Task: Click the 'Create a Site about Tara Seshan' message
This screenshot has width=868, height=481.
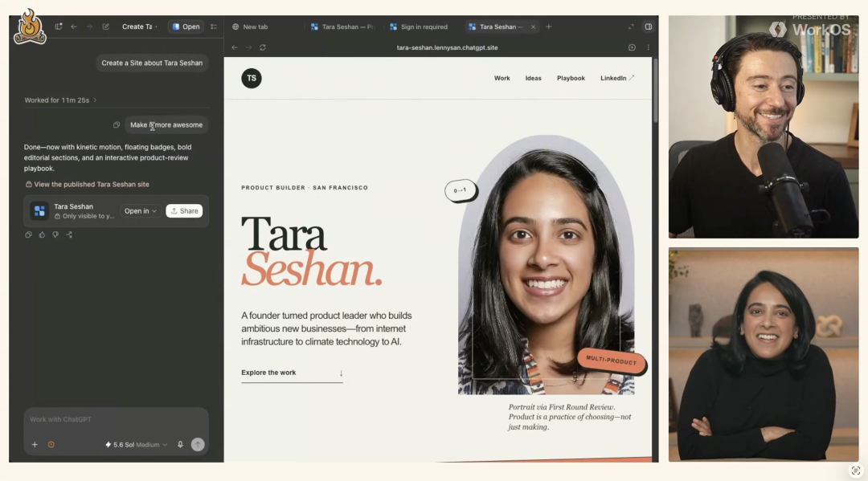Action: pos(152,63)
